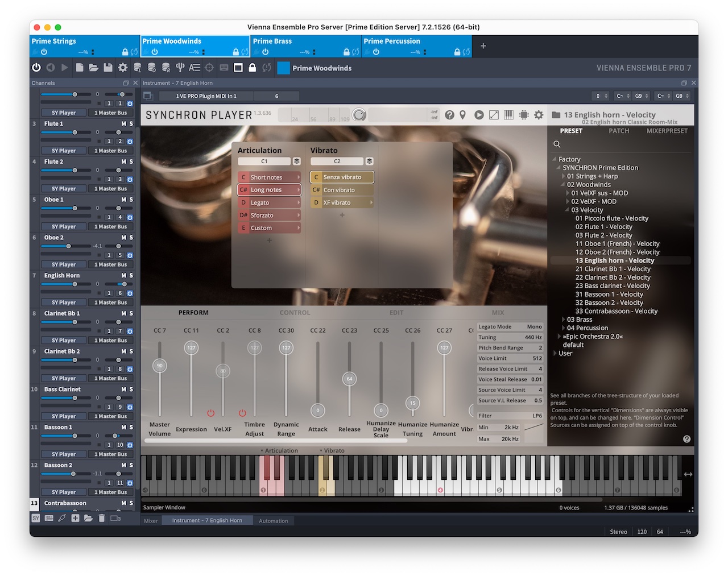The width and height of the screenshot is (728, 576).
Task: Expand the 03 Brass preset folder
Action: (564, 320)
